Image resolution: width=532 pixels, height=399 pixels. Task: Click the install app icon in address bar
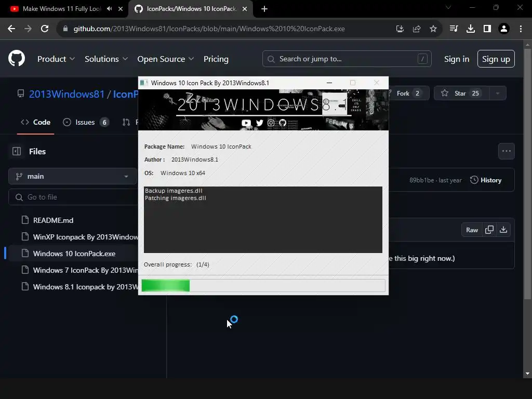(400, 29)
